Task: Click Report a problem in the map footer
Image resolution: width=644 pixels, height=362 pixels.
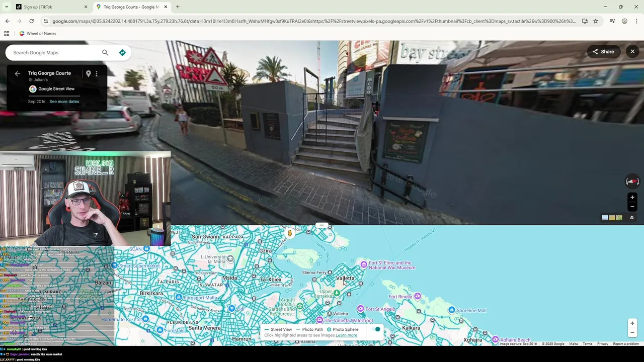Action: [x=626, y=344]
